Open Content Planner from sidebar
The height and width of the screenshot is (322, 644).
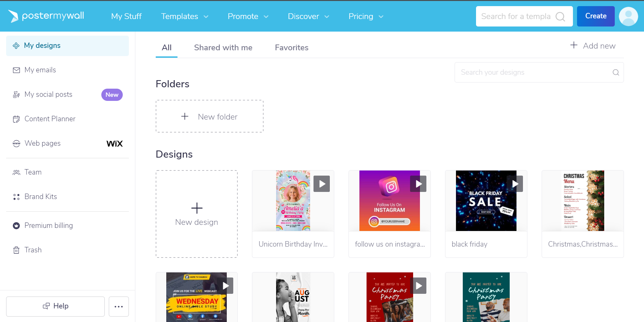pyautogui.click(x=50, y=119)
